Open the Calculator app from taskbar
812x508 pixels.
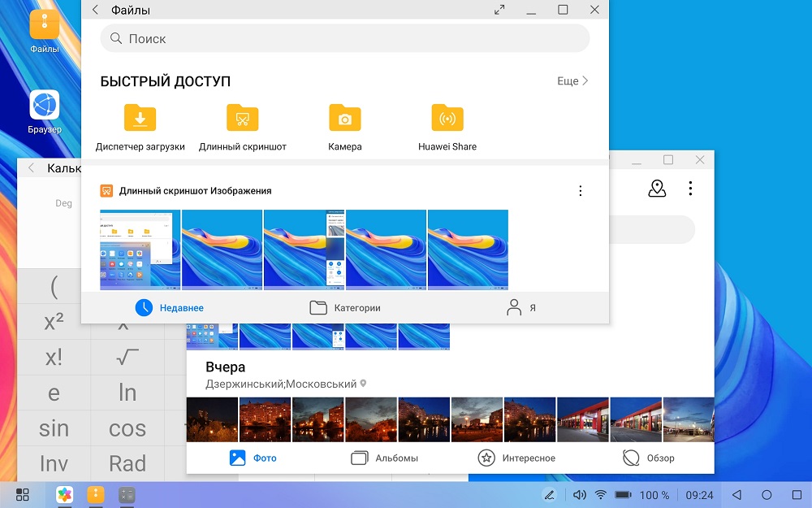click(x=127, y=494)
